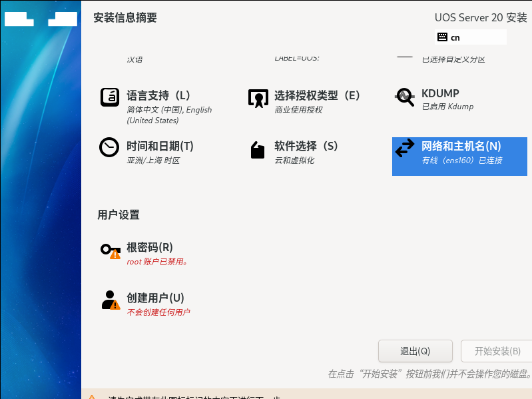Click the '有线 (ens160) 已连接' status text

pos(462,161)
